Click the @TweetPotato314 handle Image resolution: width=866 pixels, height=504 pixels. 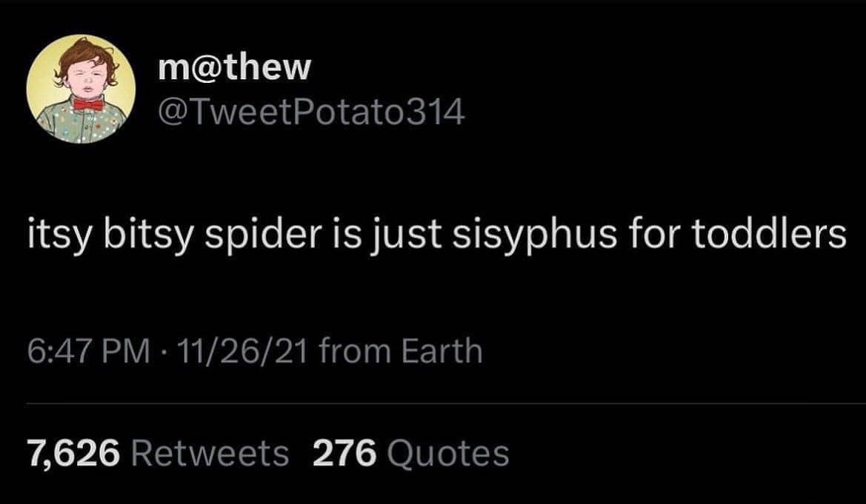[x=311, y=112]
